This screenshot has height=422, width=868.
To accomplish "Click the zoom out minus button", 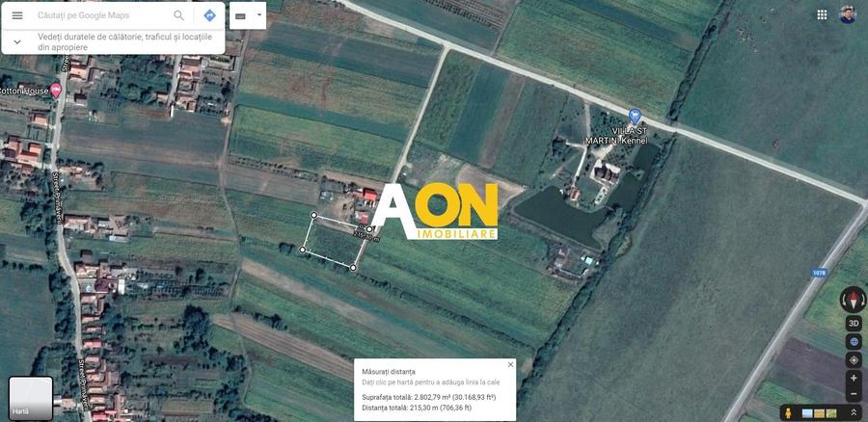I will (854, 394).
